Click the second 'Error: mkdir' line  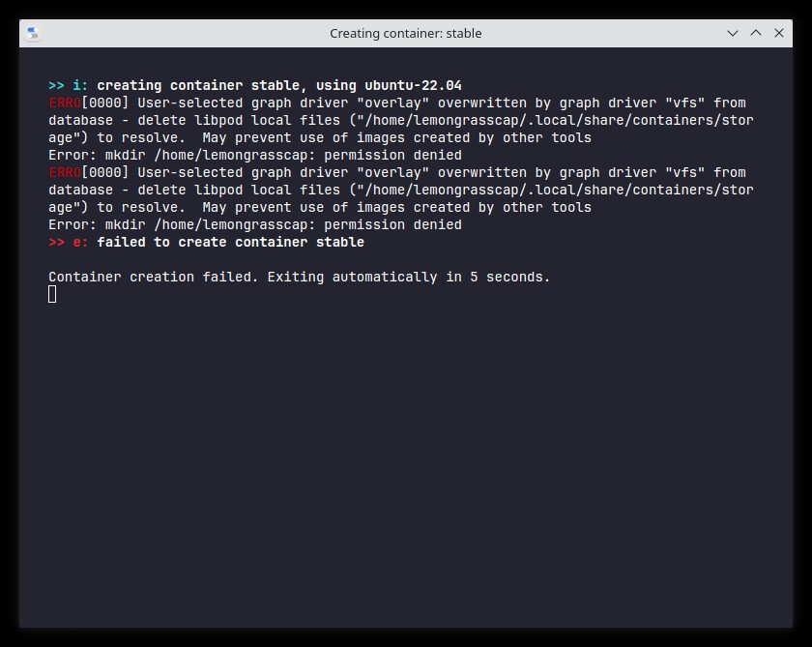[255, 224]
